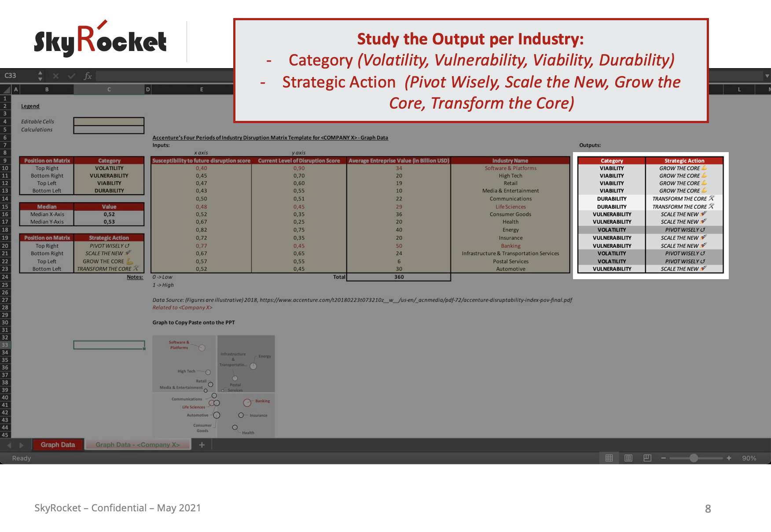The height and width of the screenshot is (532, 771).
Task: Add a new worksheet with the plus button
Action: (x=202, y=445)
